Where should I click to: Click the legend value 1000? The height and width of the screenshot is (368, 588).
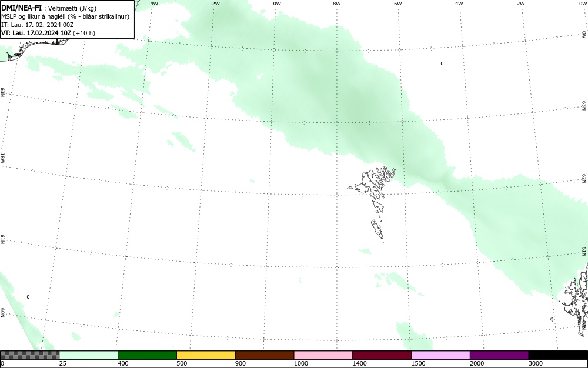pos(300,363)
